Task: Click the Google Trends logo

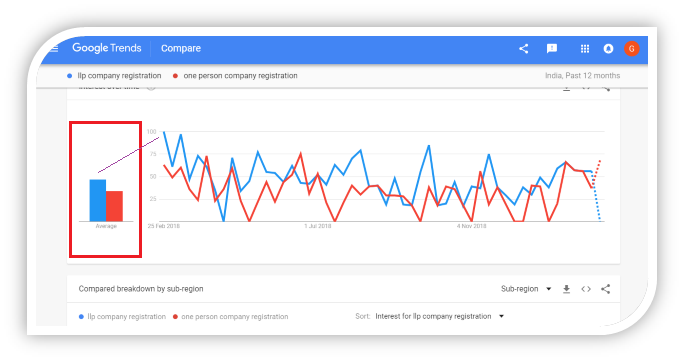Action: click(x=107, y=48)
